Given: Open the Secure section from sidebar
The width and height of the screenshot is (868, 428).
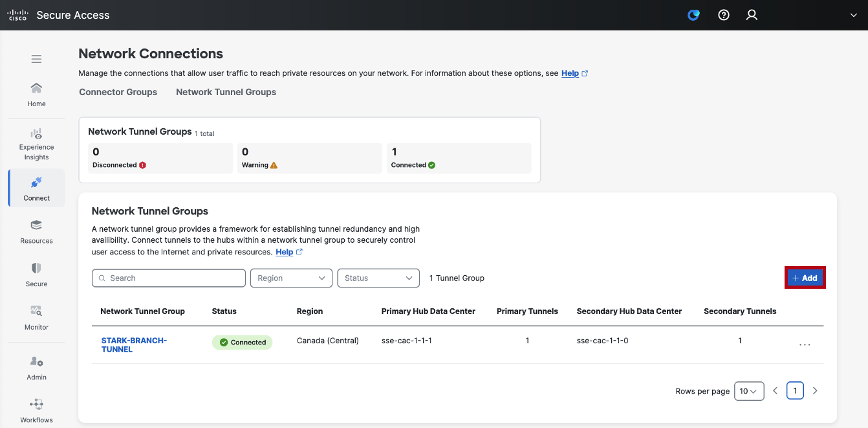Looking at the screenshot, I should click(36, 273).
